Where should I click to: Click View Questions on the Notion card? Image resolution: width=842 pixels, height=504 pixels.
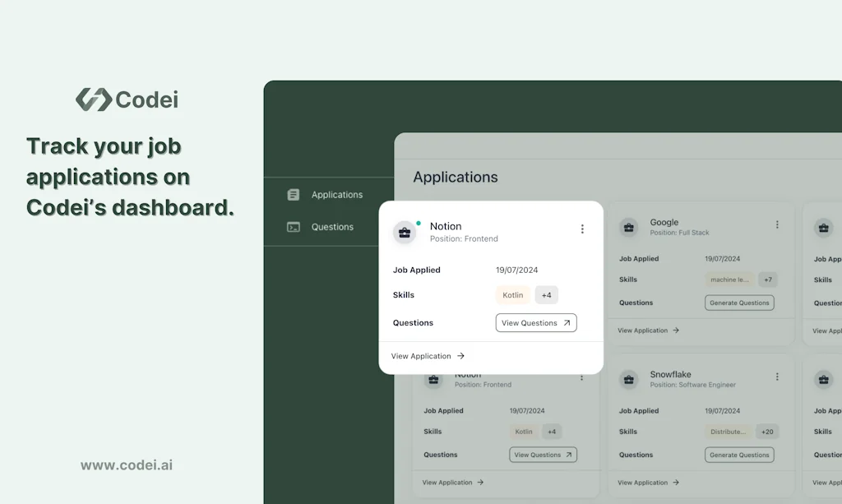[x=536, y=322]
